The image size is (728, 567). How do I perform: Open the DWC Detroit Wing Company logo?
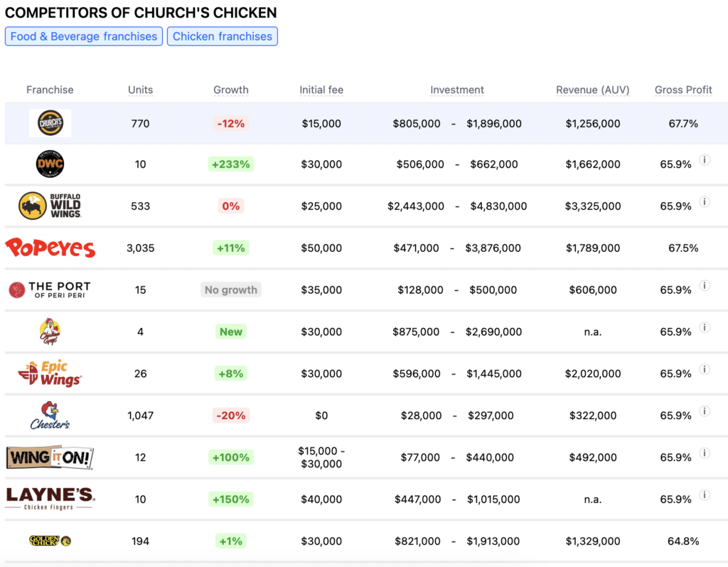50,164
